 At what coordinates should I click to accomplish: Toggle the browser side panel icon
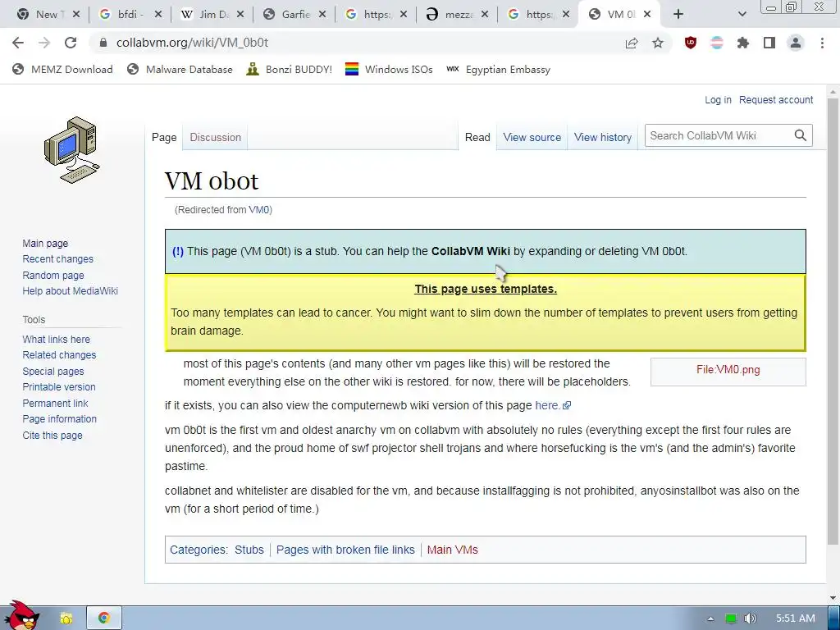[769, 43]
